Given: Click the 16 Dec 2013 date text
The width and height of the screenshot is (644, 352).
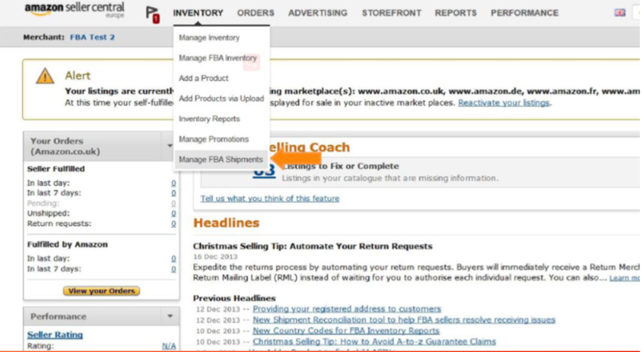Looking at the screenshot, I should click(215, 257).
